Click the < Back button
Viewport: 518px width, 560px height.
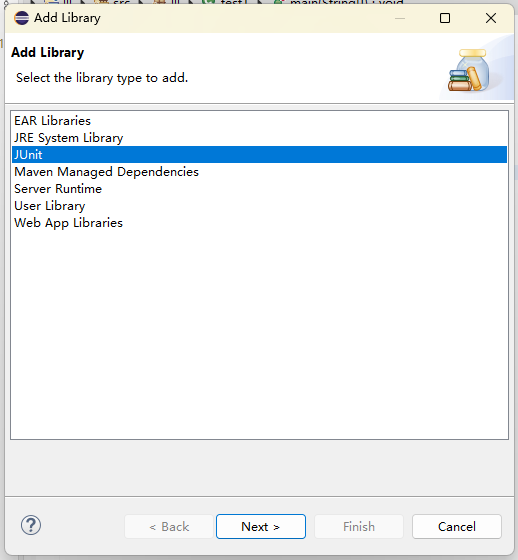[169, 526]
